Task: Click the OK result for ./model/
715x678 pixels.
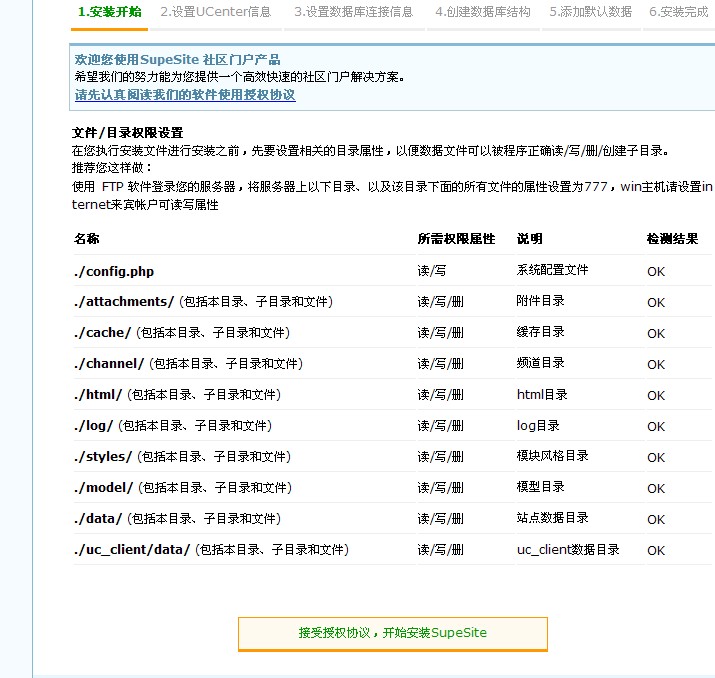Action: tap(656, 489)
